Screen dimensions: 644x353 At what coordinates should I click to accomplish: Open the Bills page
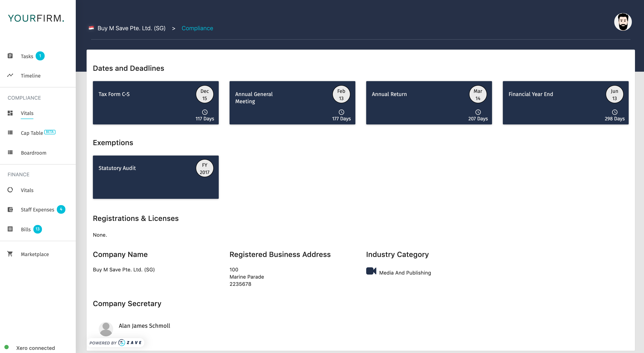pyautogui.click(x=26, y=229)
